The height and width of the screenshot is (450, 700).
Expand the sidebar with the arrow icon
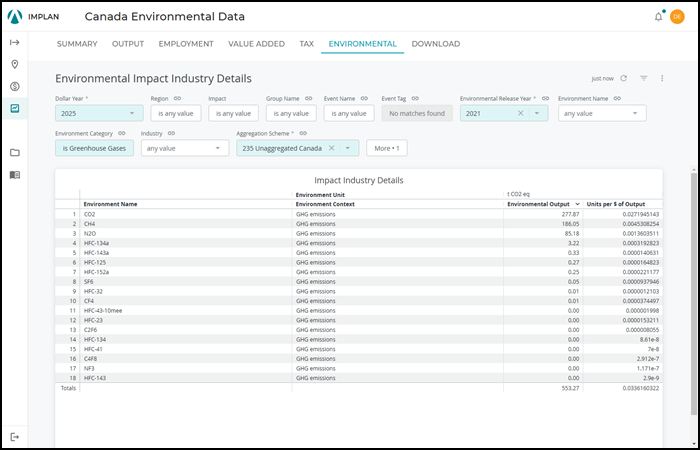coord(15,42)
